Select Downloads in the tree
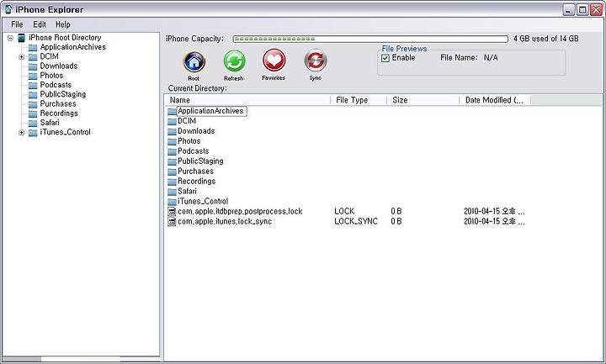The image size is (606, 364). (59, 66)
